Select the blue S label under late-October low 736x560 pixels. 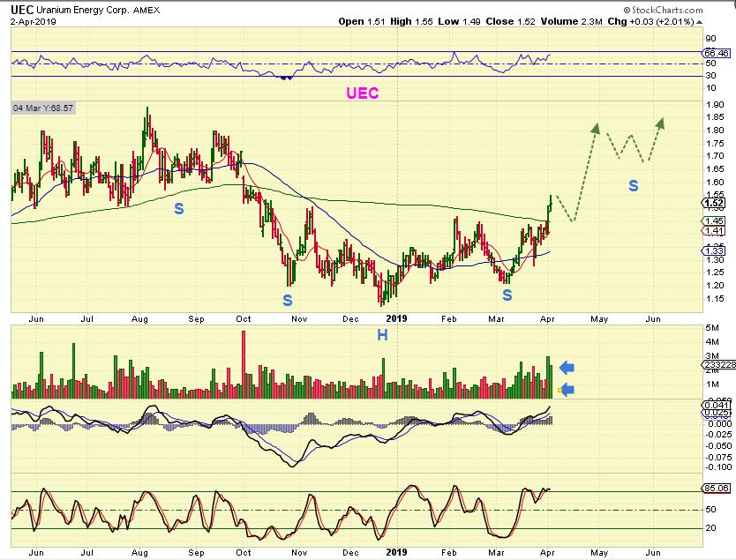pos(287,300)
